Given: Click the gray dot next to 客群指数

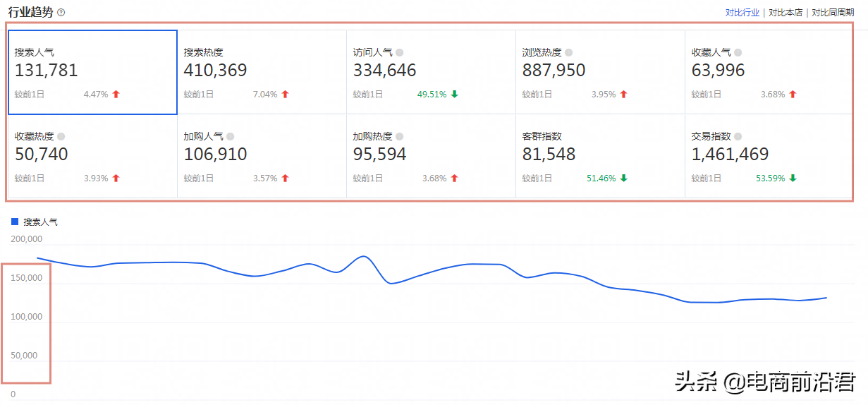Looking at the screenshot, I should click(569, 136).
